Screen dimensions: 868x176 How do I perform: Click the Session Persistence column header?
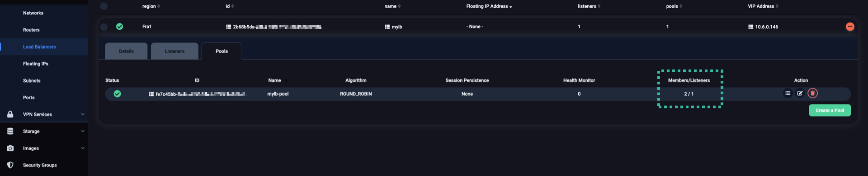point(467,80)
